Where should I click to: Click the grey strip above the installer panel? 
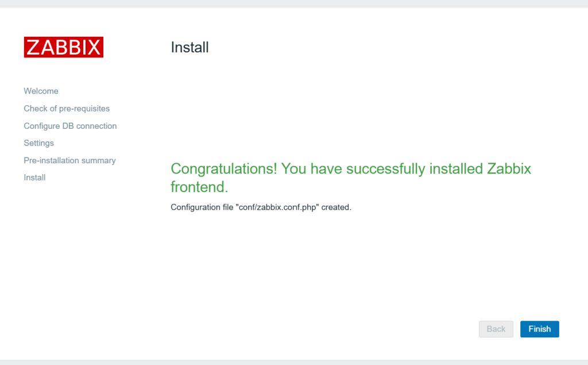click(x=294, y=3)
